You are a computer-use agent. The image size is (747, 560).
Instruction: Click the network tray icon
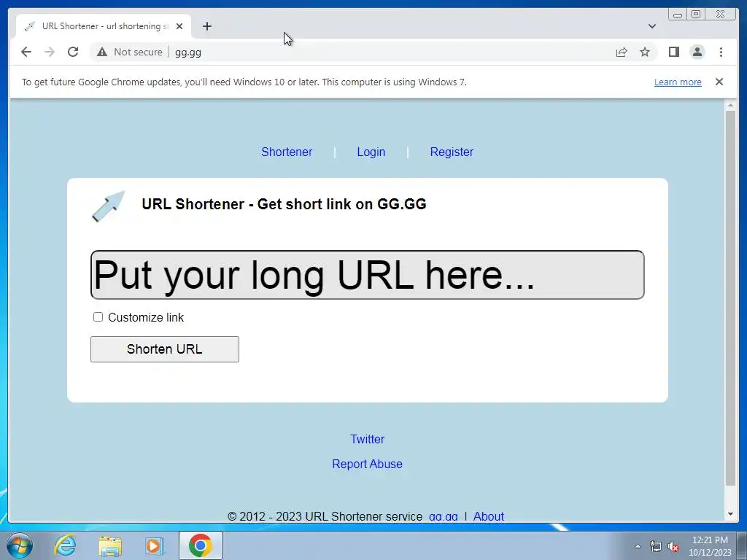656,547
